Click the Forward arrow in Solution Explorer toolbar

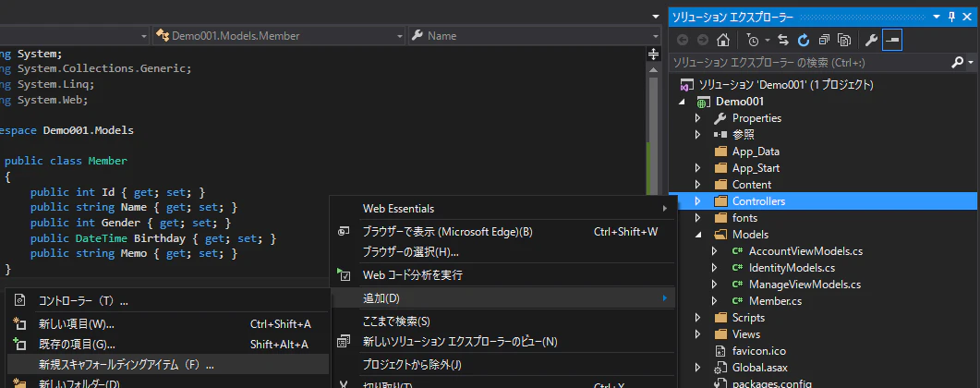click(x=703, y=40)
